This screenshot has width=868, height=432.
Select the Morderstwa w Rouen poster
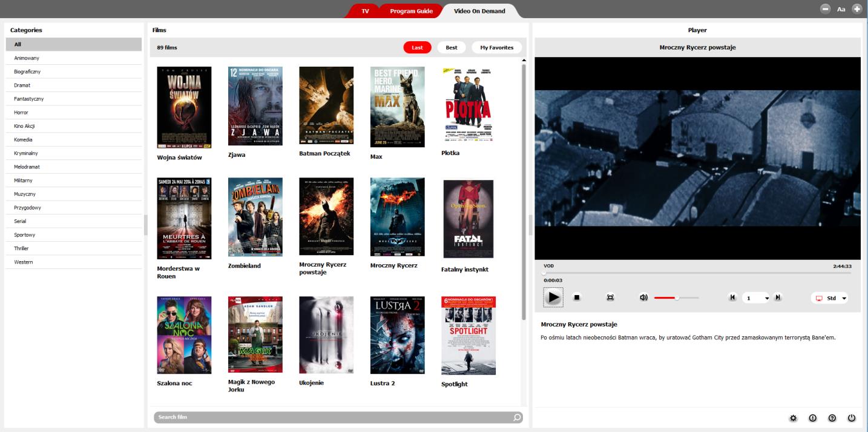[x=184, y=218]
